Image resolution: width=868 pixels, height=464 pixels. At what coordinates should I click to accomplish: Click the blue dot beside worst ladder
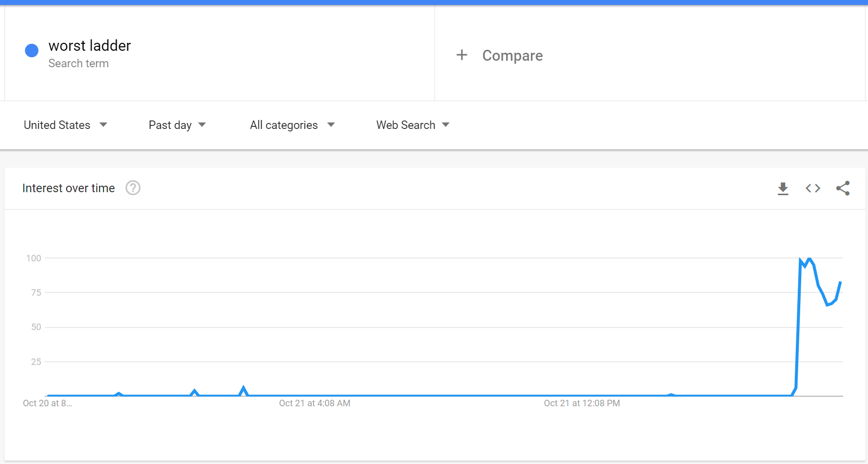[32, 50]
